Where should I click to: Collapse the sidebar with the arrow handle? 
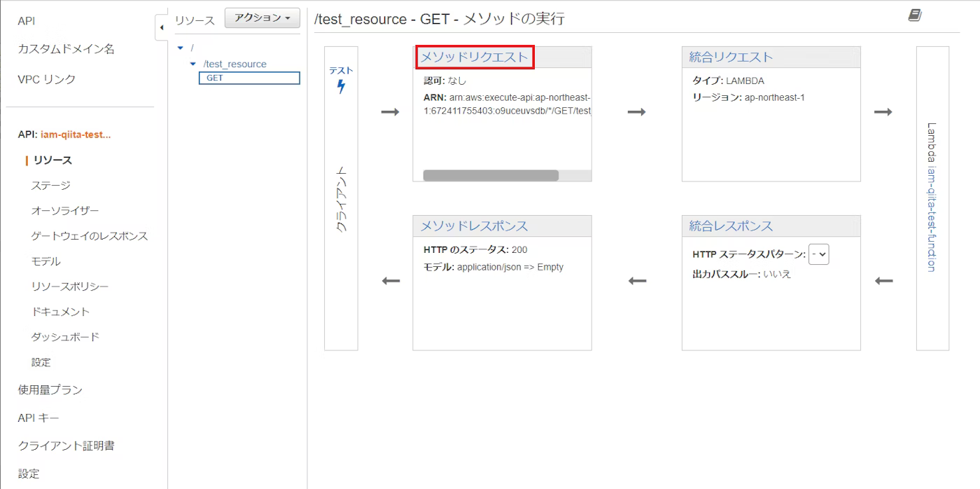coord(162,28)
